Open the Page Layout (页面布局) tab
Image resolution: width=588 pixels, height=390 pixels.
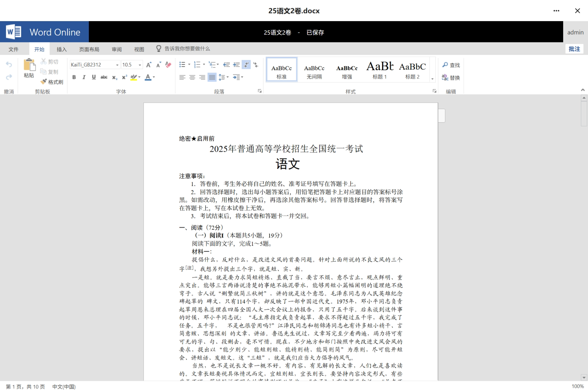[89, 49]
